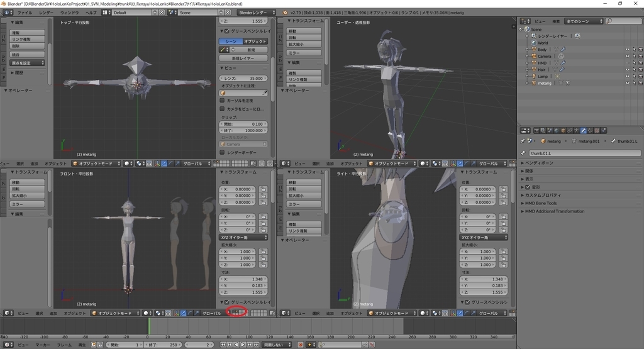Open the 同期しない sync dropdown in timeline

277,345
